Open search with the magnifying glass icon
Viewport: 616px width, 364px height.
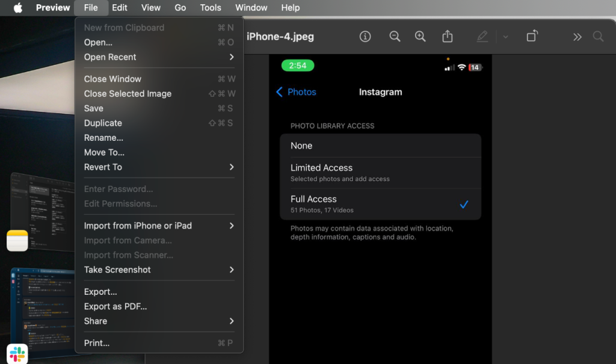click(598, 36)
